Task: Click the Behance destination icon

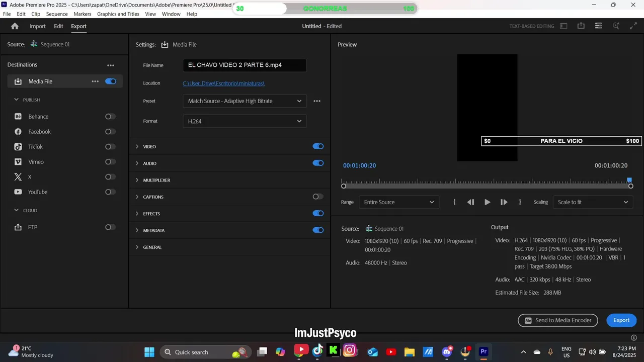Action: [x=18, y=117]
